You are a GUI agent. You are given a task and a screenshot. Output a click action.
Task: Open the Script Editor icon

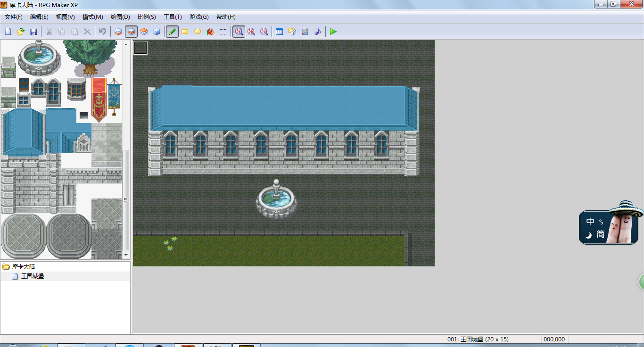coord(305,32)
